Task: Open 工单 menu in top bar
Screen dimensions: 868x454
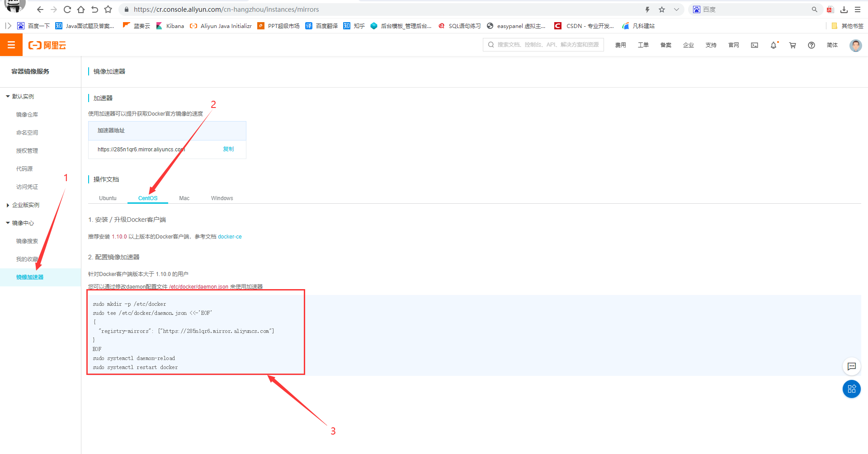Action: pyautogui.click(x=643, y=45)
